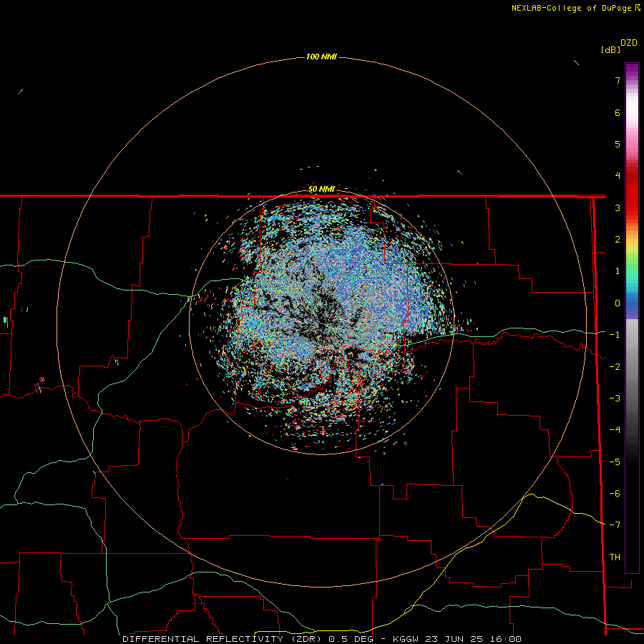The width and height of the screenshot is (644, 644).
Task: Click the 23 JUN 25 date text
Action: pyautogui.click(x=456, y=639)
